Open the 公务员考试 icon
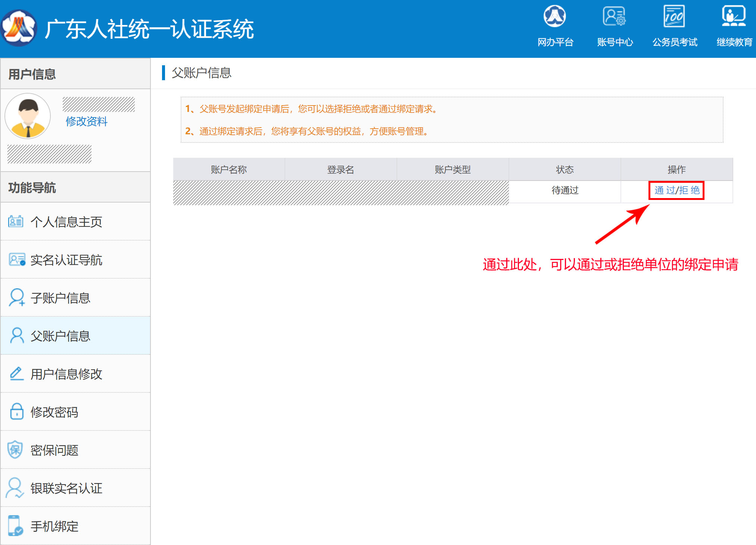 tap(674, 17)
